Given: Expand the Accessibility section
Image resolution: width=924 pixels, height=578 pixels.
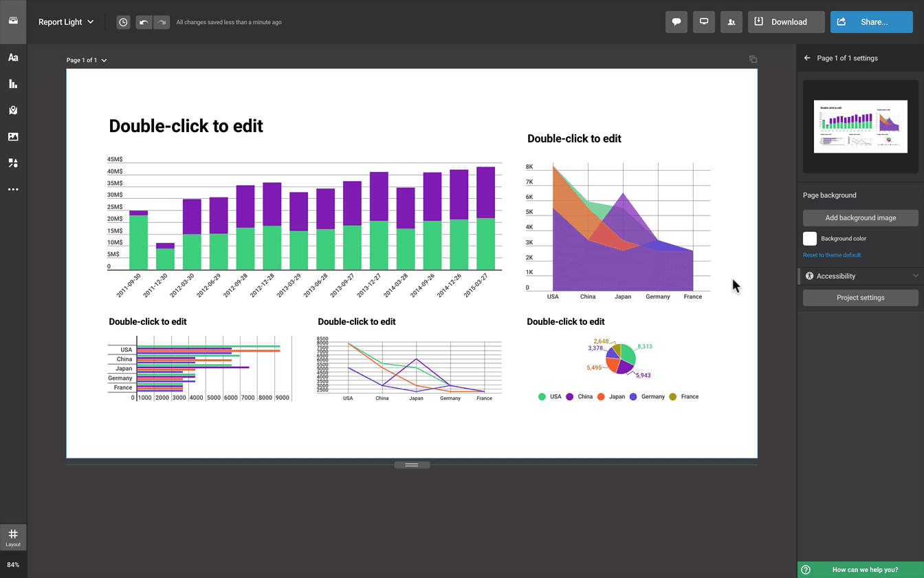Looking at the screenshot, I should [x=860, y=276].
